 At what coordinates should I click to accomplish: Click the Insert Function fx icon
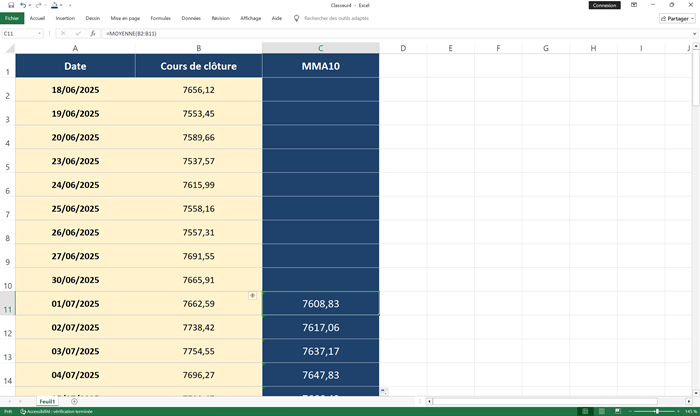pyautogui.click(x=93, y=33)
